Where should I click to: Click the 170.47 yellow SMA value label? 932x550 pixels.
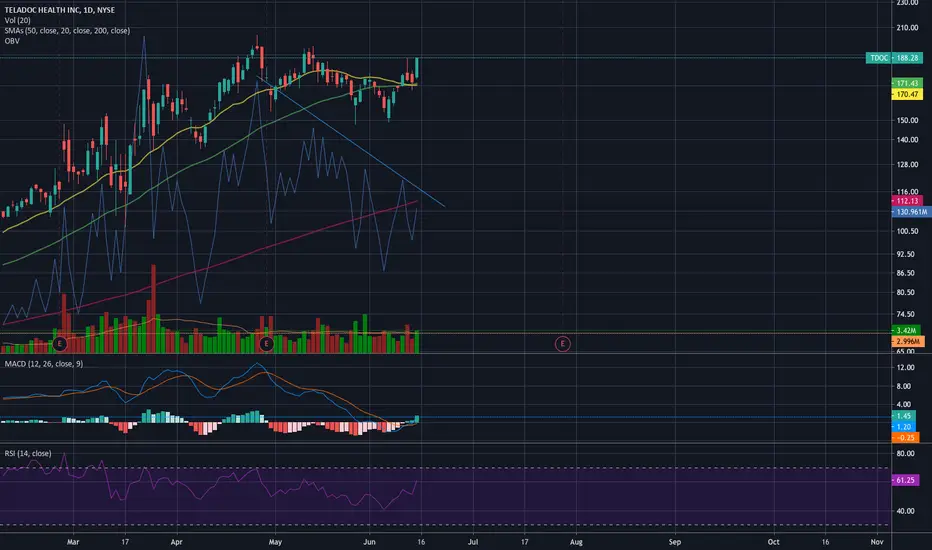pos(907,94)
